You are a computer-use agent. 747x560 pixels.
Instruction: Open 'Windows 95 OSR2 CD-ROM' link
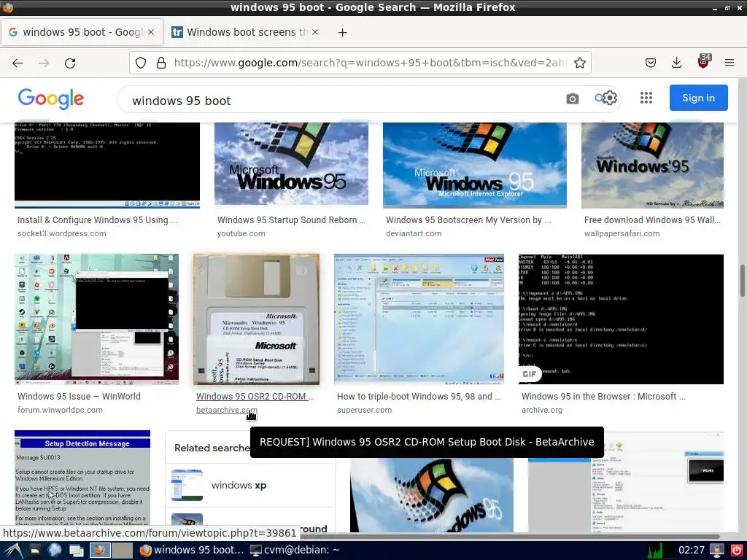coord(255,396)
